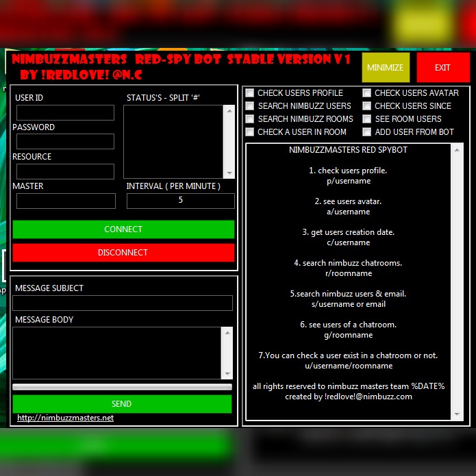The height and width of the screenshot is (476, 476).
Task: Click the STATUS'S box scroll up arrow
Action: click(x=229, y=111)
